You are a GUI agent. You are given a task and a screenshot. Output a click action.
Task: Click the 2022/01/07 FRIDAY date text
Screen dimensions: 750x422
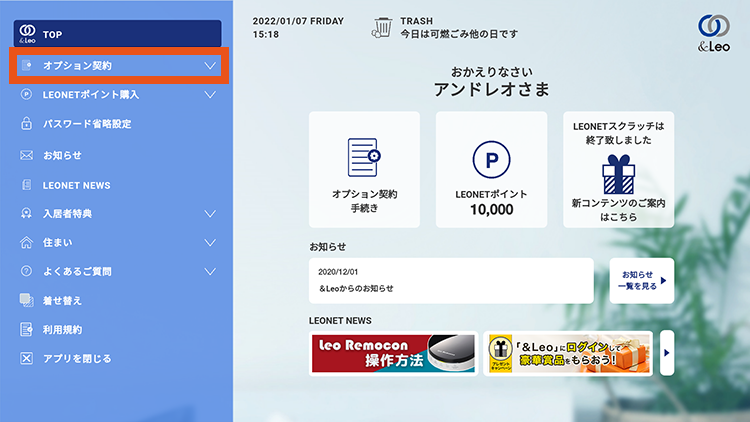click(x=298, y=21)
